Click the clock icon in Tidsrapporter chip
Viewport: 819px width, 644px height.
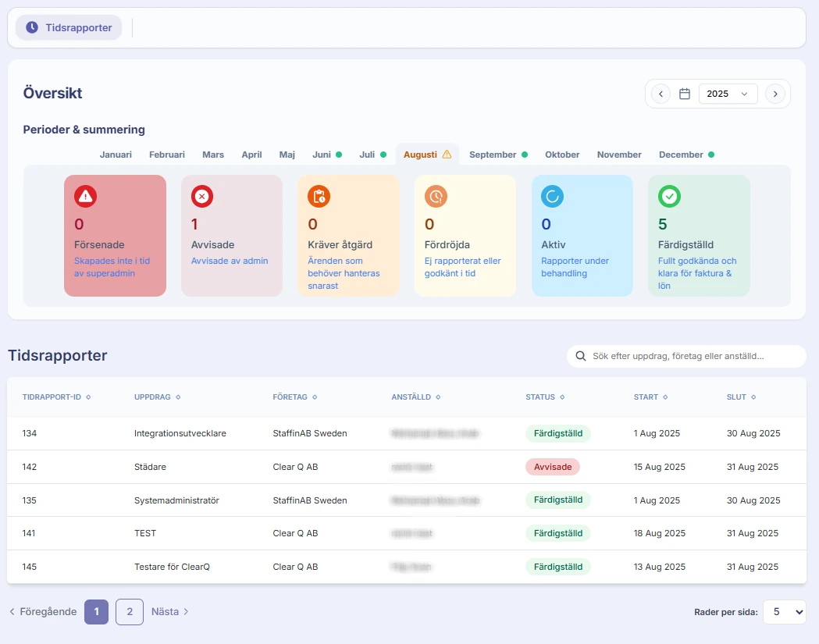coord(32,27)
